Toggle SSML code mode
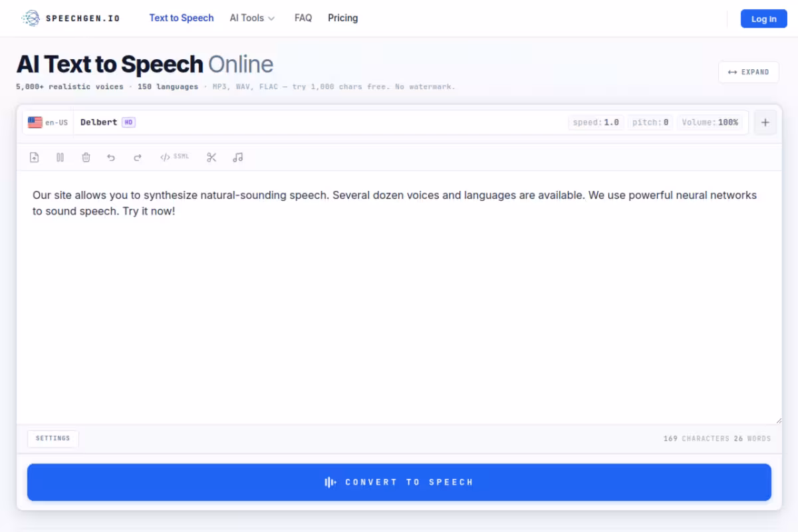Viewport: 798px width, 532px height. pyautogui.click(x=175, y=157)
